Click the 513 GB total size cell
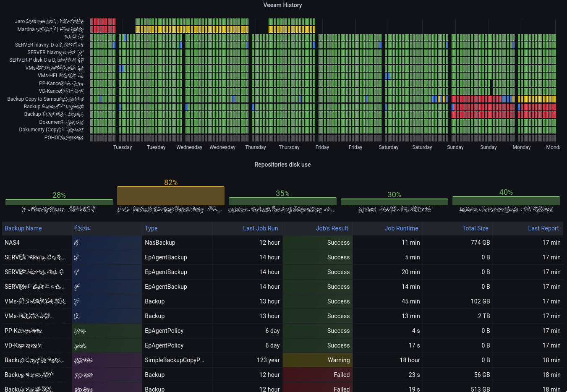The width and height of the screenshot is (567, 392). [458, 387]
